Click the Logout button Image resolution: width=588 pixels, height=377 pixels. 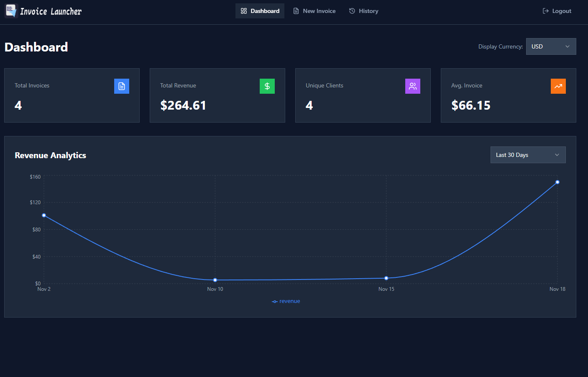[557, 11]
